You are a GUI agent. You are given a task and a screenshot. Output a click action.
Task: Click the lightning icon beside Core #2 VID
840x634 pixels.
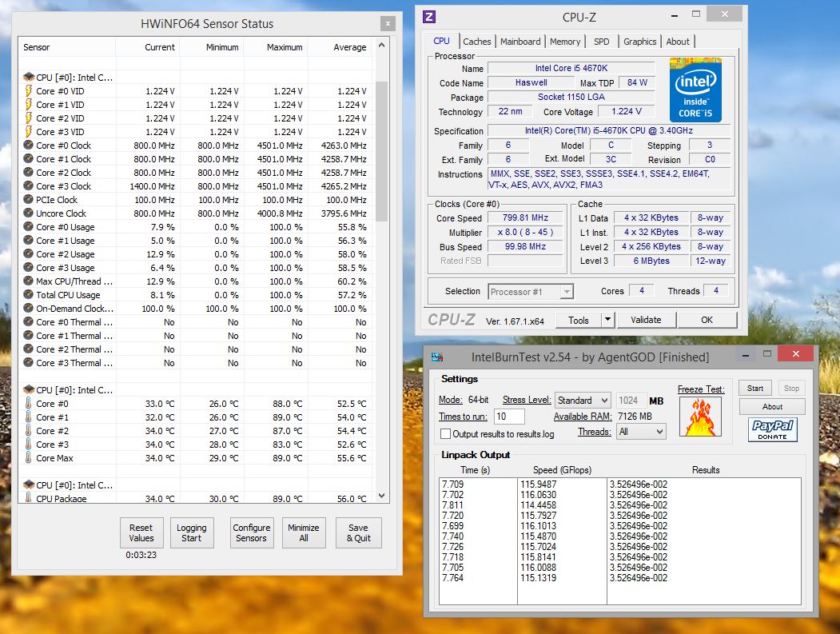(29, 118)
